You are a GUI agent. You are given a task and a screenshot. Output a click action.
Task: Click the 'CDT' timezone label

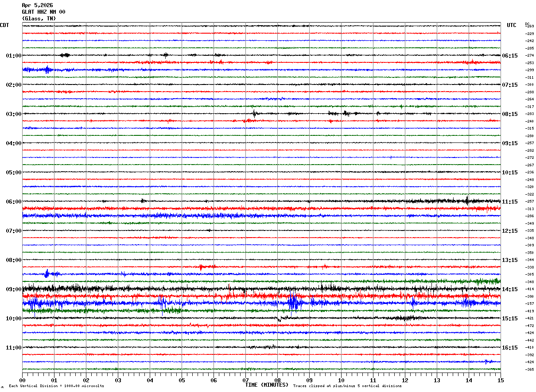pos(4,25)
